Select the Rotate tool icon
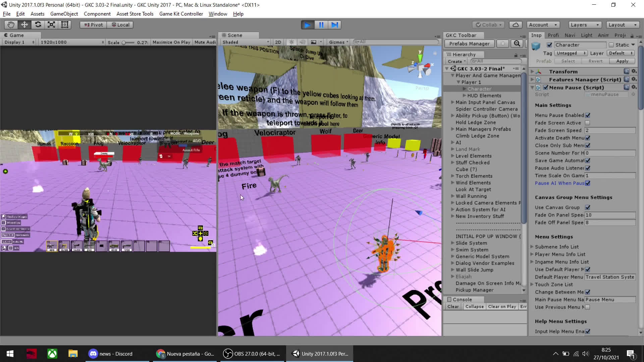 click(x=38, y=24)
